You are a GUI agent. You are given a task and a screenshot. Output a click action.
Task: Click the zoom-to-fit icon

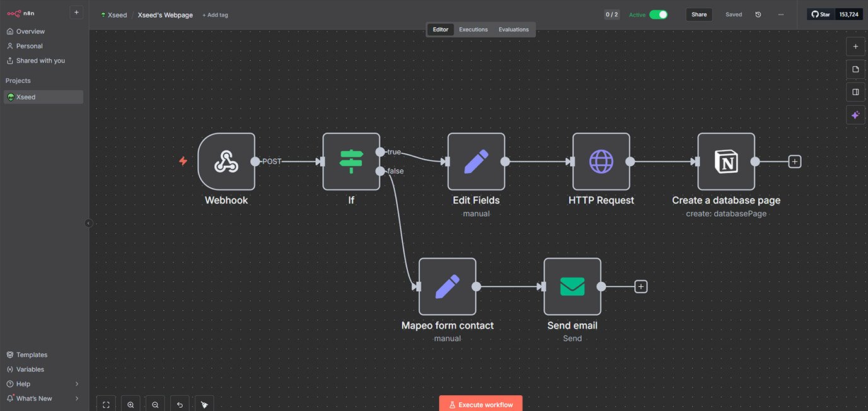106,403
